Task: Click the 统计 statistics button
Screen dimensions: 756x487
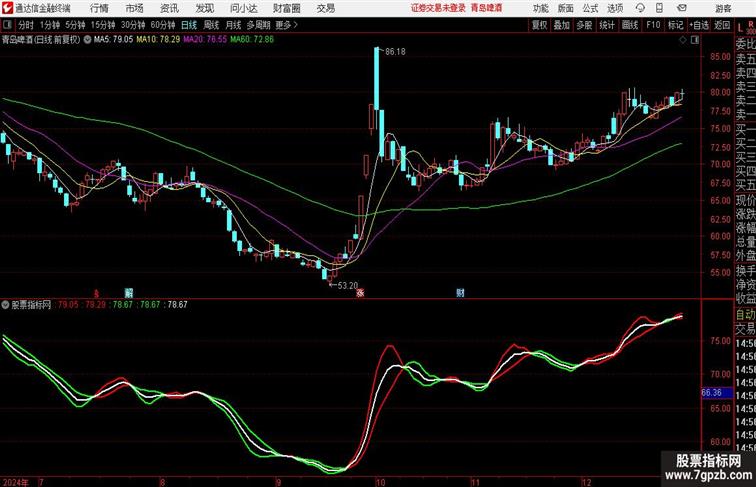Action: pos(607,25)
